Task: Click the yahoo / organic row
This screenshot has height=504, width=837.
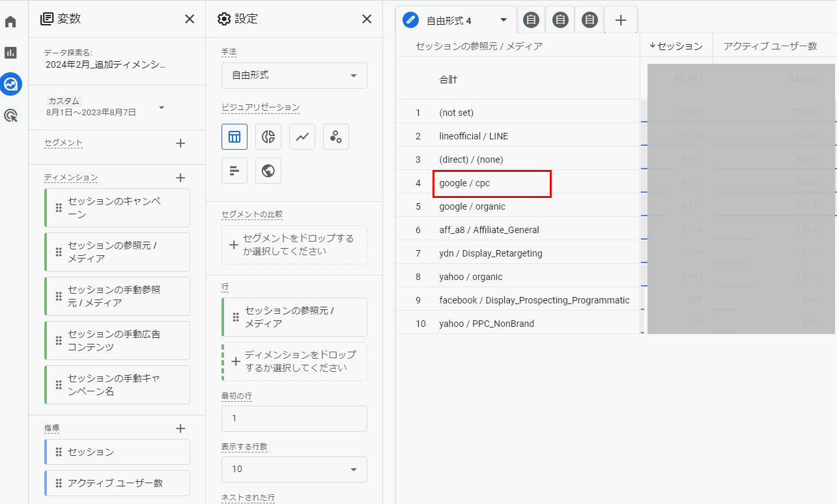Action: (x=518, y=277)
